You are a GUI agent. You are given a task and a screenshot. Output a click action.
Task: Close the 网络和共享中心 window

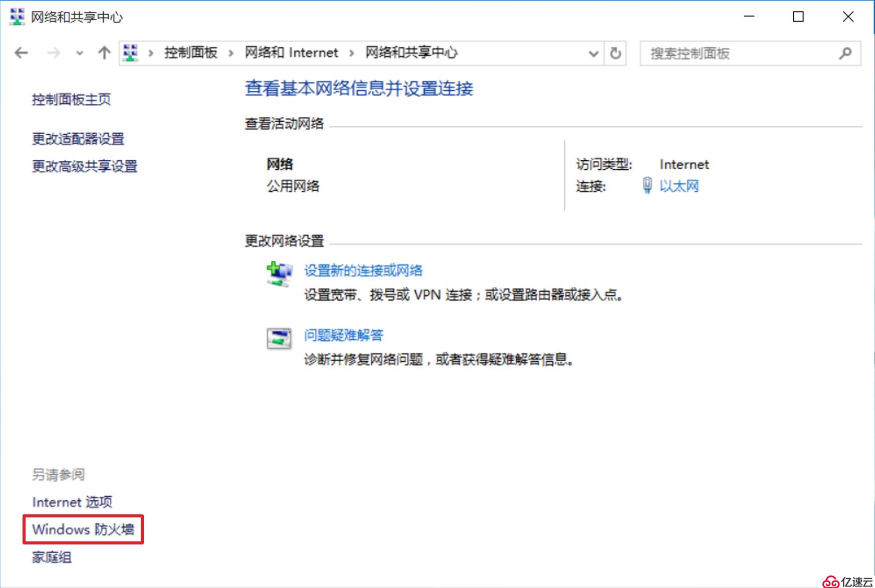click(x=848, y=17)
